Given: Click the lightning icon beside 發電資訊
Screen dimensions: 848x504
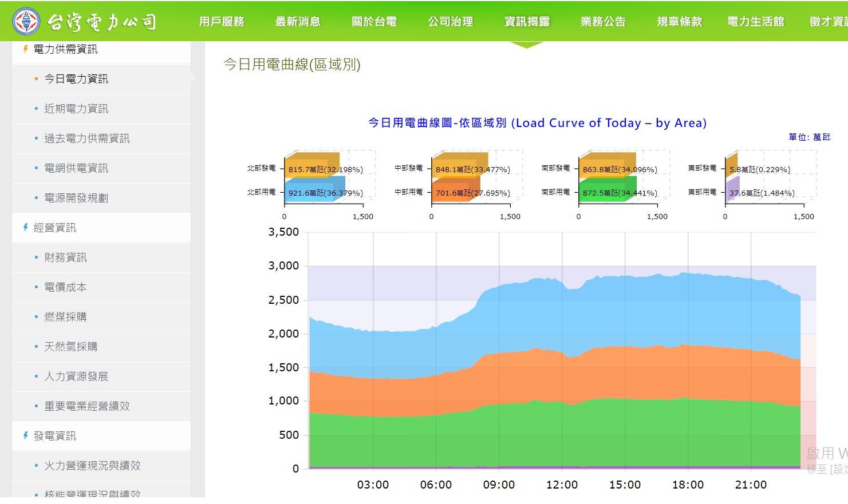Looking at the screenshot, I should (x=25, y=436).
